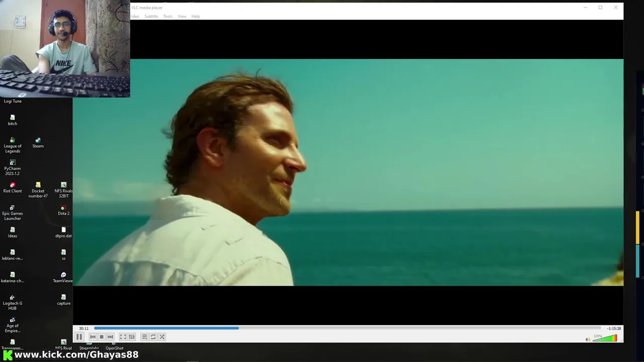
Task: Toggle VLC fullscreen mode
Action: point(123,337)
